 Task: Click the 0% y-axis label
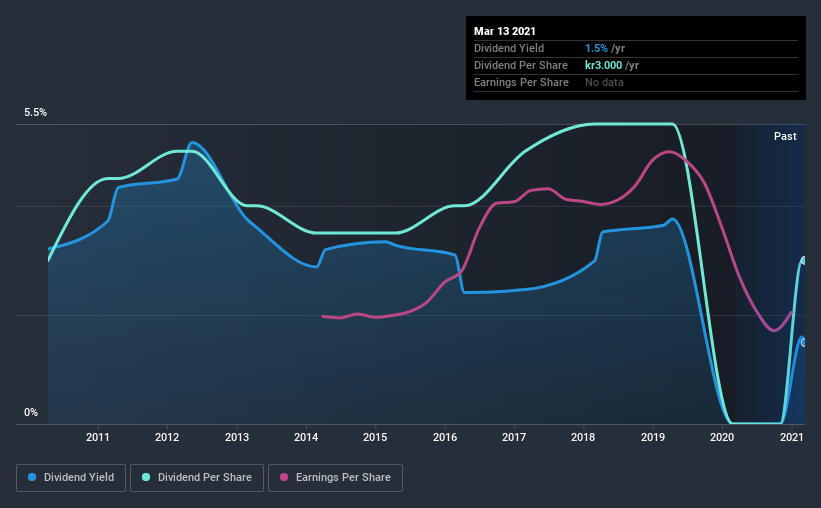[x=31, y=413]
